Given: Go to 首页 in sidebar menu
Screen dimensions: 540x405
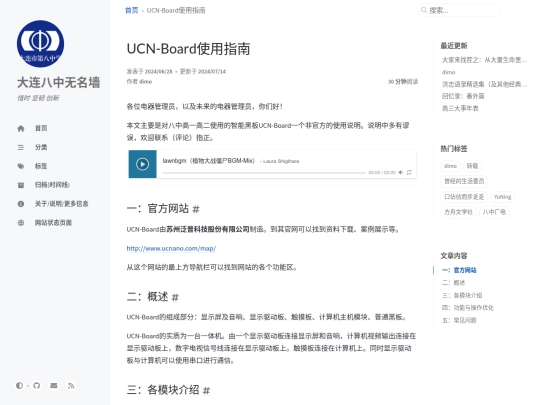Looking at the screenshot, I should click(x=41, y=128).
